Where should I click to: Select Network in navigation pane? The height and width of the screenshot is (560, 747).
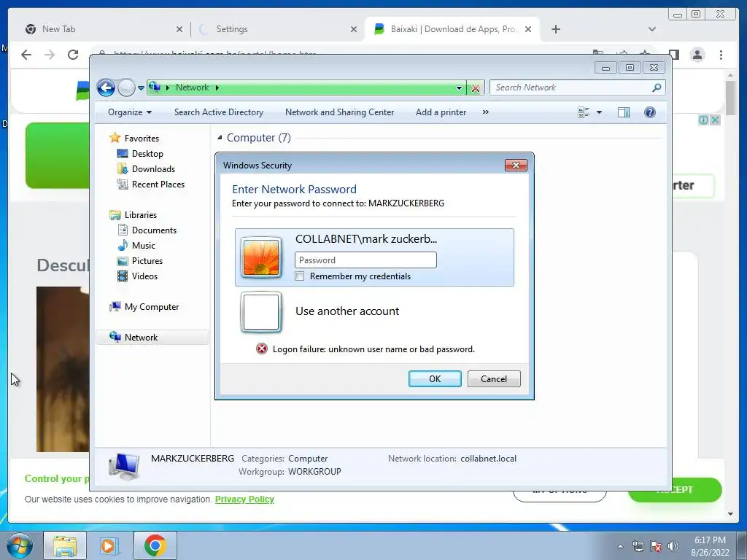pos(152,337)
